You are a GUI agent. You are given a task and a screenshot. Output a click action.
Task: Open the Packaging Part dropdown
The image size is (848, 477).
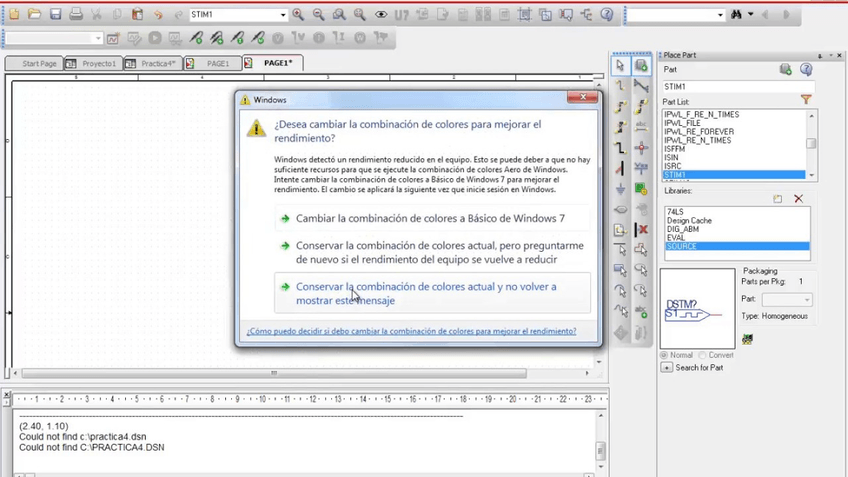pyautogui.click(x=807, y=300)
